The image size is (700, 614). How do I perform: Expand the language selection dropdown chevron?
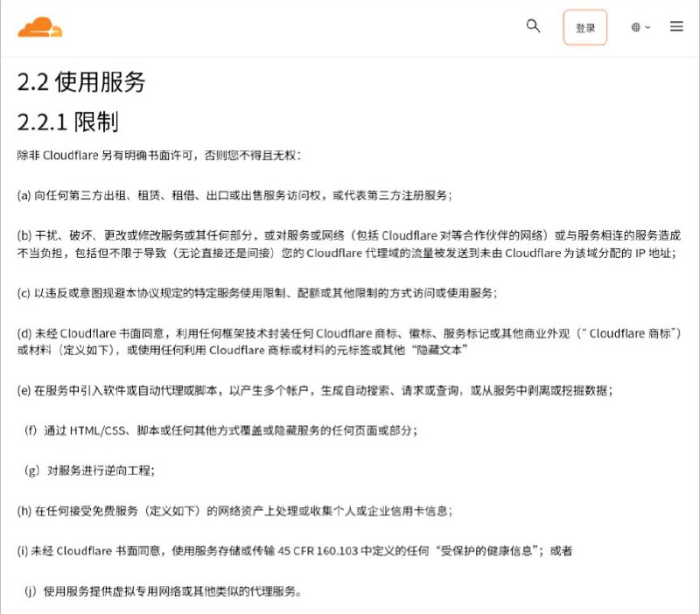click(x=647, y=26)
